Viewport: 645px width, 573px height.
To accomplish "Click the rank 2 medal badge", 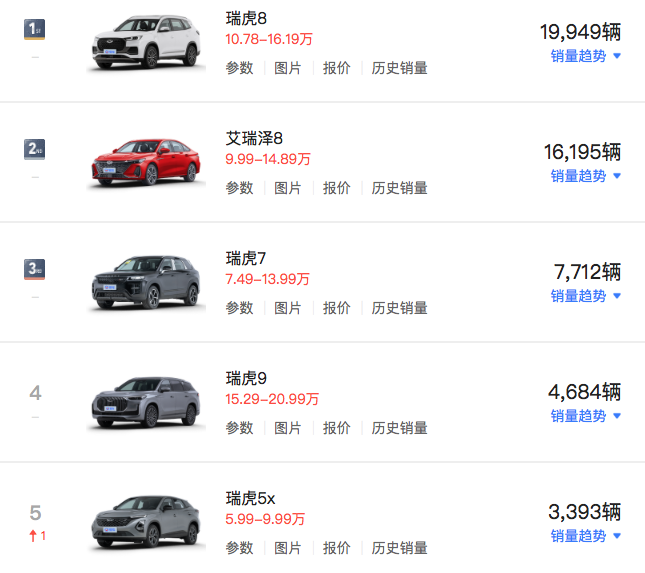I will 35,149.
